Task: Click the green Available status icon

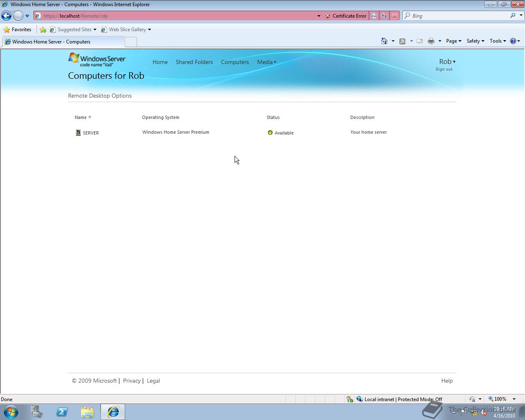Action: (x=270, y=132)
